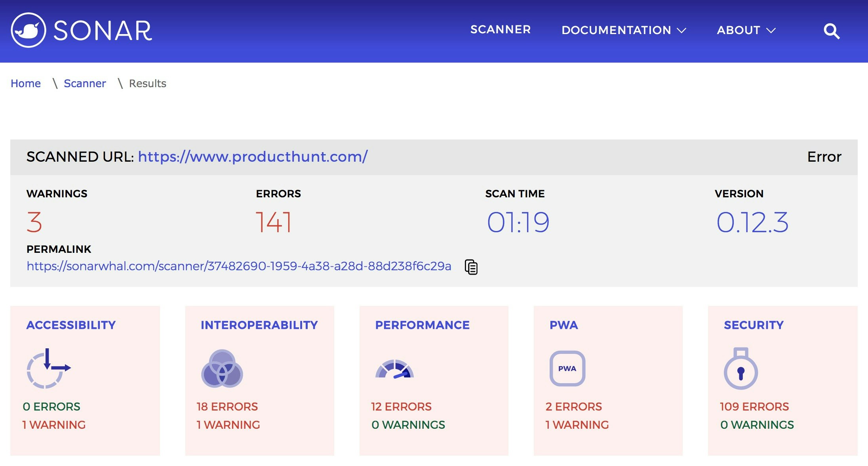
Task: Click the Security padlock icon
Action: click(741, 369)
